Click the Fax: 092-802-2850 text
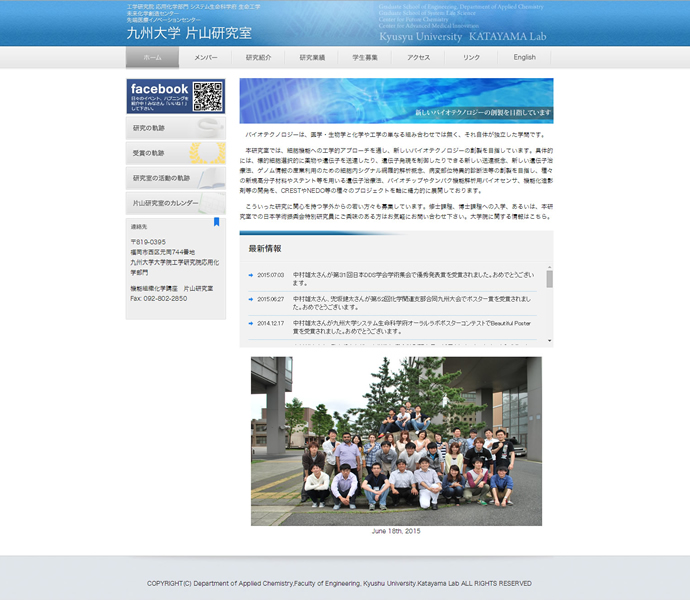Screen dimensions: 690x600 coord(159,298)
